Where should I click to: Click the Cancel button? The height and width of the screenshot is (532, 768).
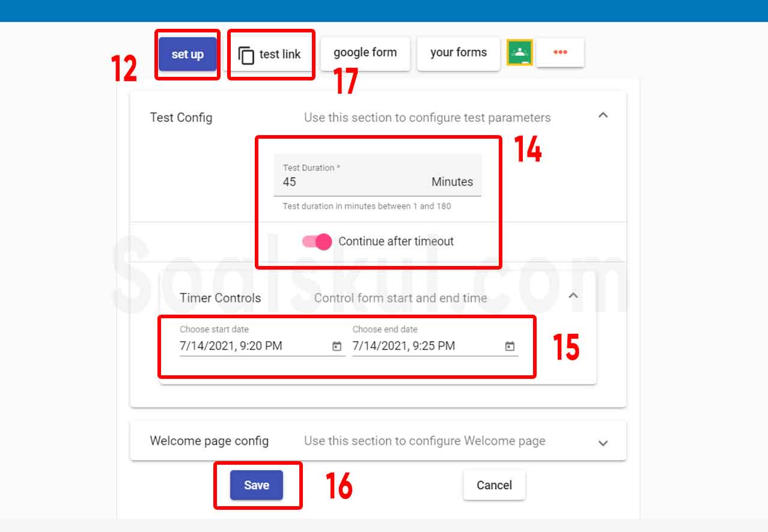(x=495, y=485)
